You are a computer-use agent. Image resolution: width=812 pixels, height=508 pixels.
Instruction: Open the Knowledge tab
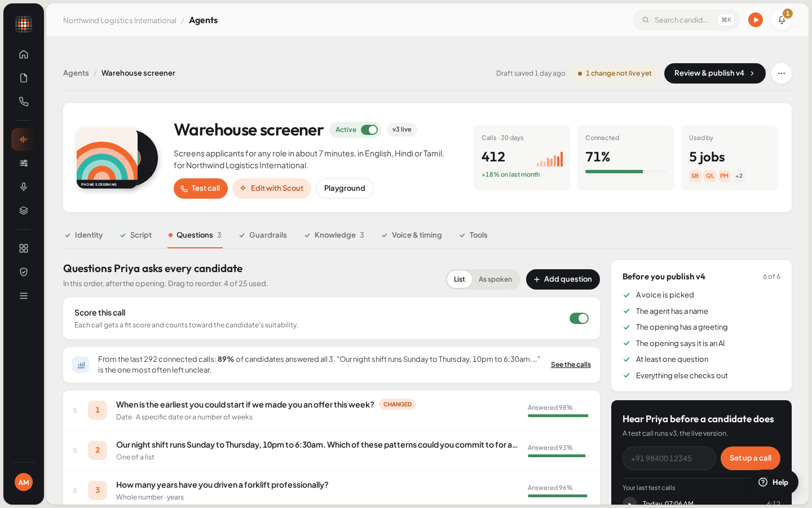[334, 235]
